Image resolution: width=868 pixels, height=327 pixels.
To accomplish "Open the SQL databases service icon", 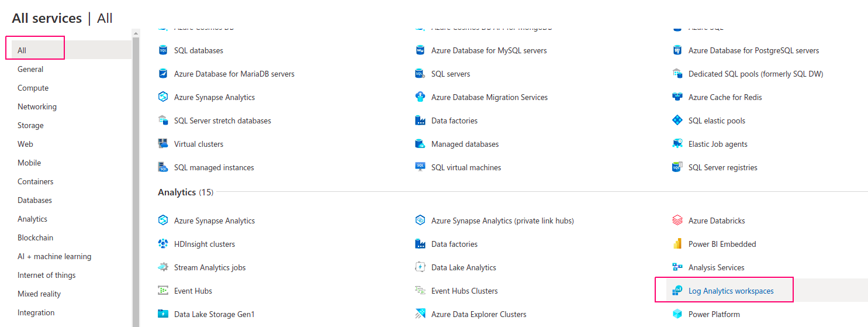I will (163, 50).
